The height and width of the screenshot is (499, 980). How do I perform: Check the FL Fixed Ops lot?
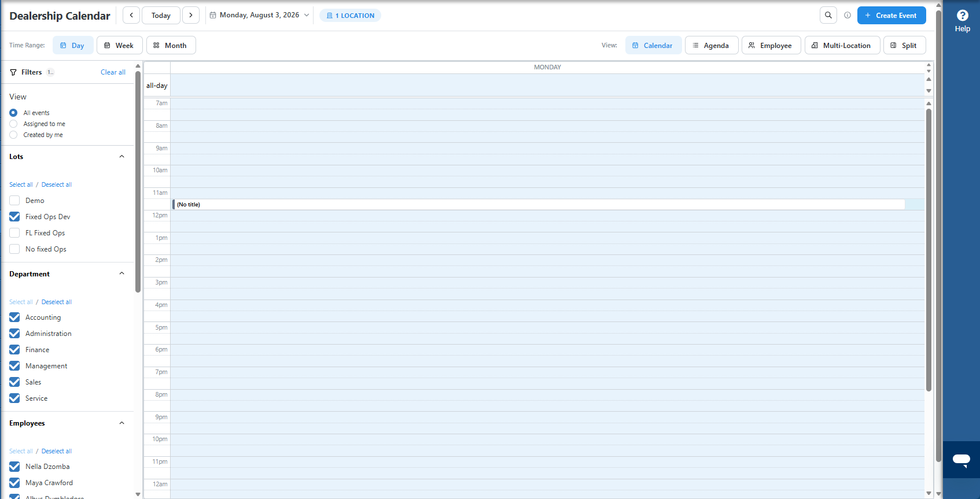click(14, 233)
